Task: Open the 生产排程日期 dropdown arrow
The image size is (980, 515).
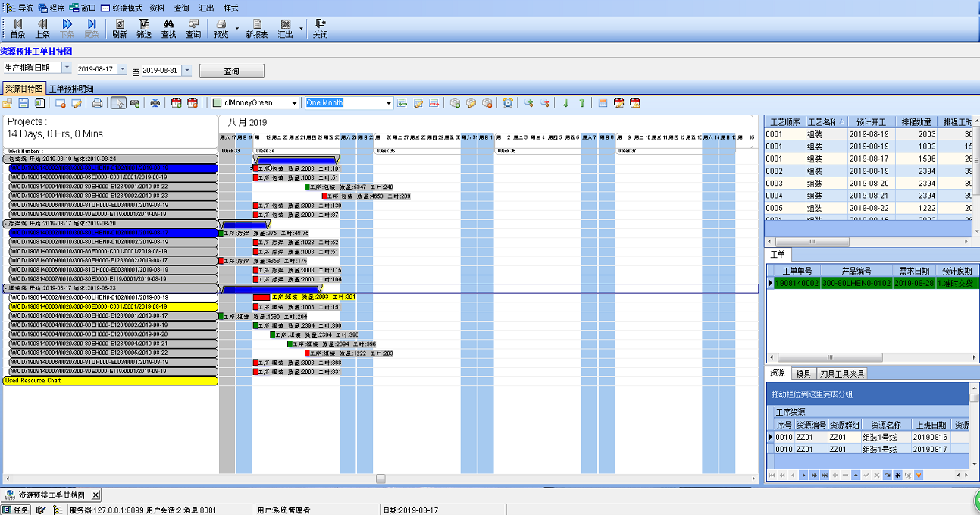Action: [67, 68]
